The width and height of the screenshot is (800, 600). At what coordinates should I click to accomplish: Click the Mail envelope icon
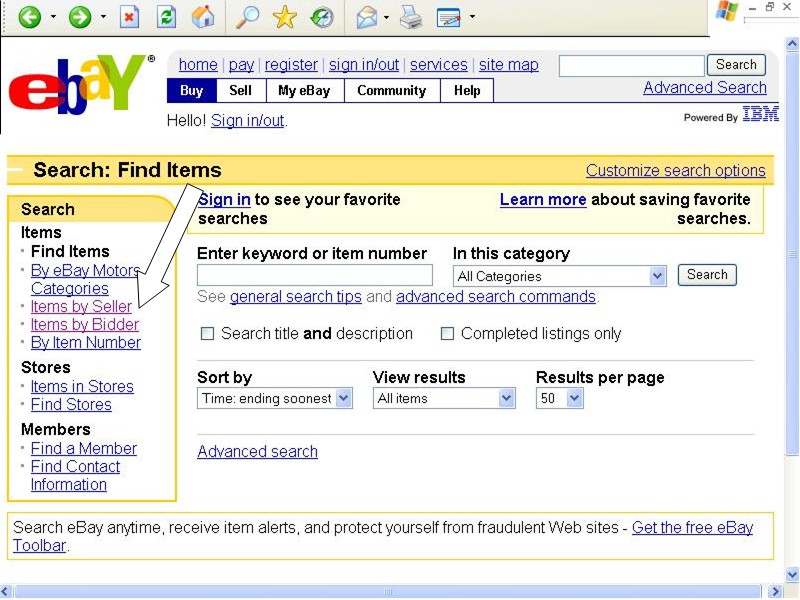[367, 17]
